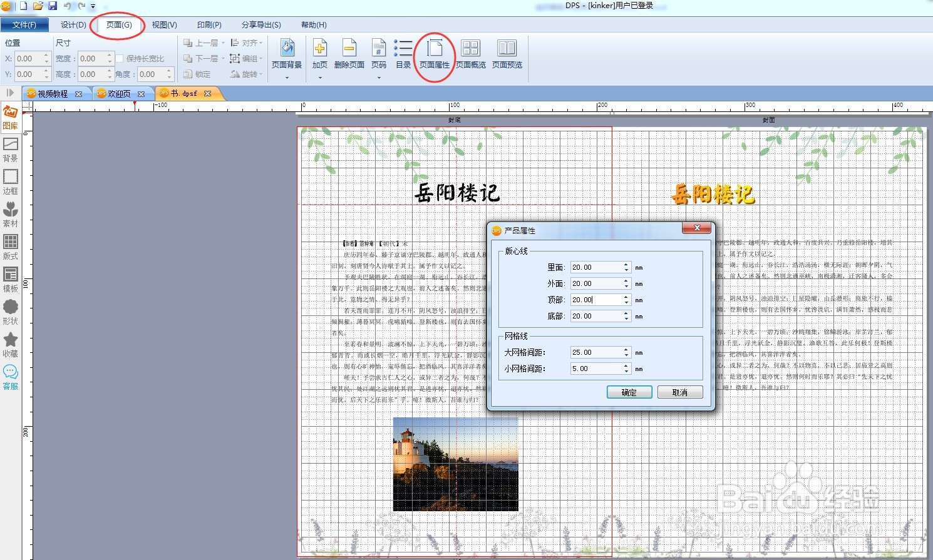Close the 产品属性 dialog with X
The image size is (933, 560).
[696, 228]
